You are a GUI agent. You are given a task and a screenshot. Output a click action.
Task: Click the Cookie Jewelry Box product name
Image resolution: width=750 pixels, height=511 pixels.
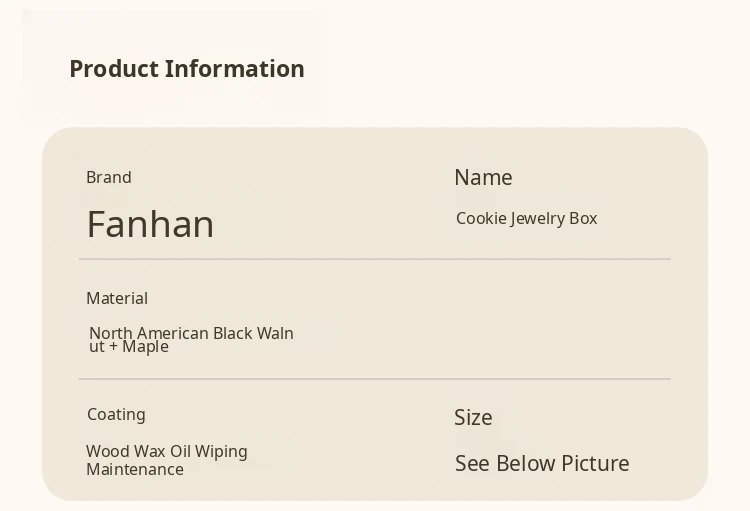coord(526,218)
